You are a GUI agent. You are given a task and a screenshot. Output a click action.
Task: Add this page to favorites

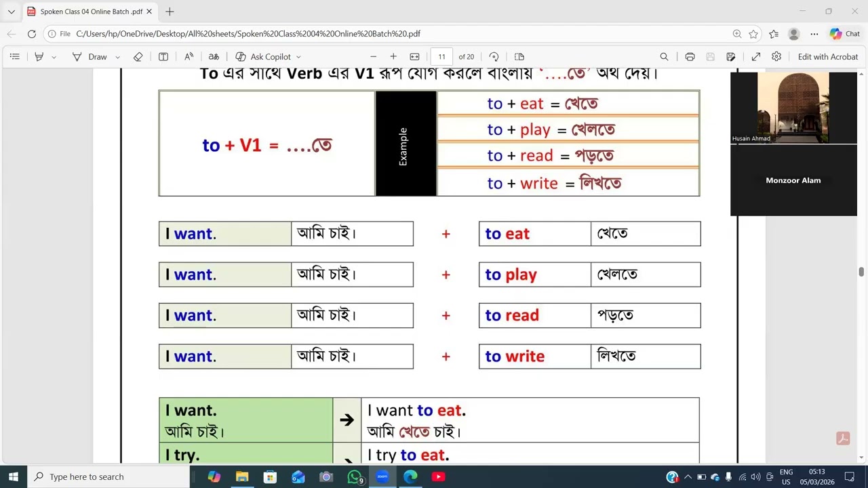pos(753,34)
